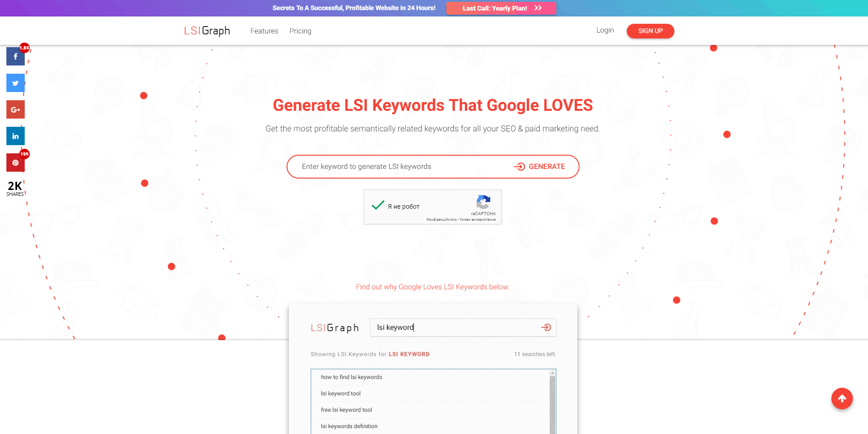Screen dimensions: 868x434
Task: Click the SIGN UP button
Action: coord(650,31)
